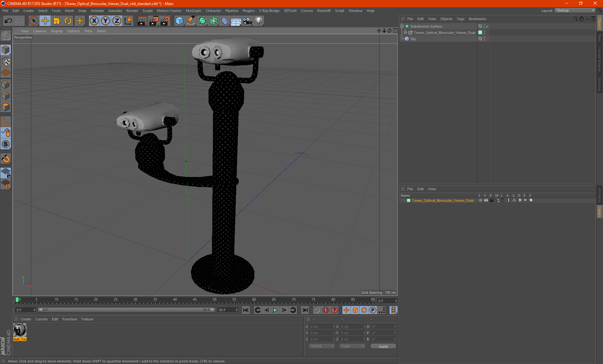The image size is (603, 364).
Task: Toggle the coordinate system icon
Action: [x=128, y=21]
